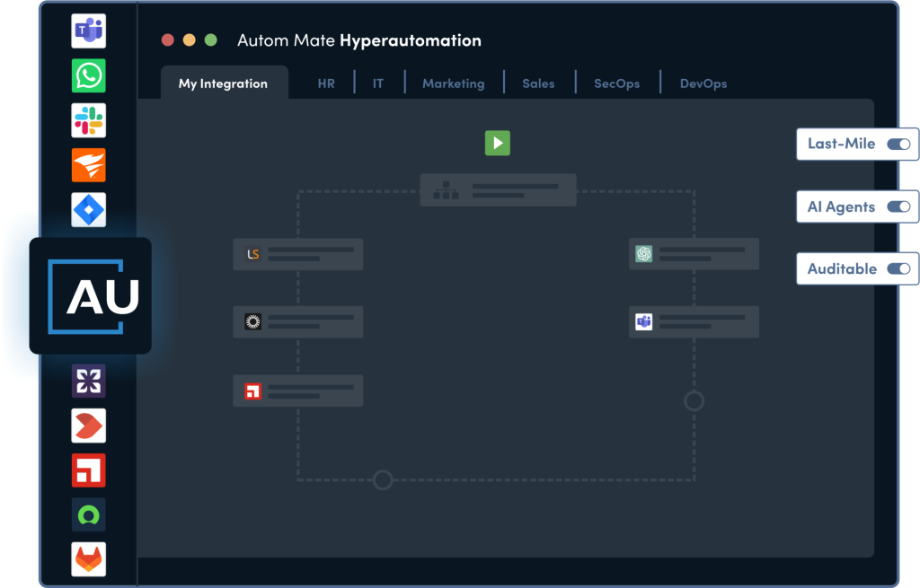Image resolution: width=920 pixels, height=588 pixels.
Task: Open the Microsoft Teams sidebar icon
Action: 89,31
